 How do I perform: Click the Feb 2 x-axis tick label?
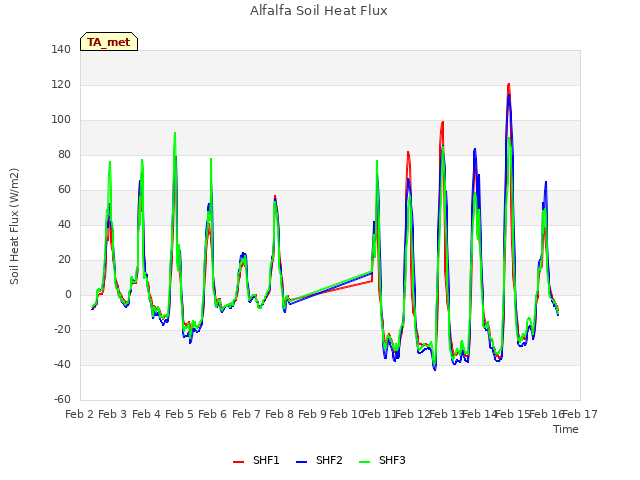click(80, 414)
